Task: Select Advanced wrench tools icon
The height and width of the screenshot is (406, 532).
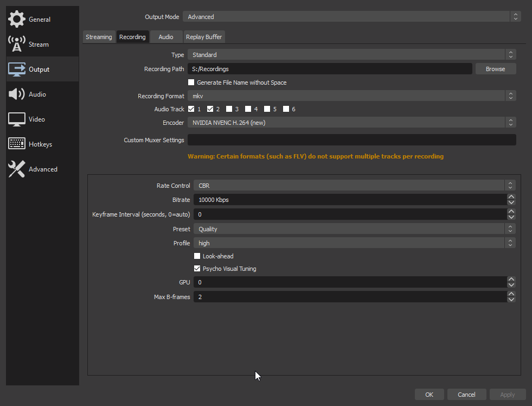Action: pyautogui.click(x=17, y=169)
